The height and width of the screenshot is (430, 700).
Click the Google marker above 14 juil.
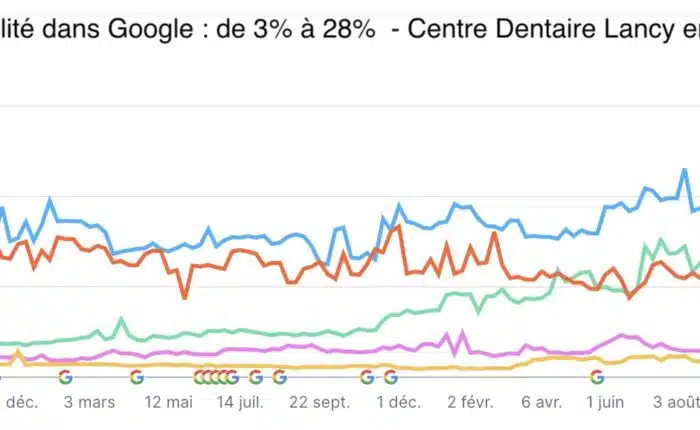(x=232, y=377)
